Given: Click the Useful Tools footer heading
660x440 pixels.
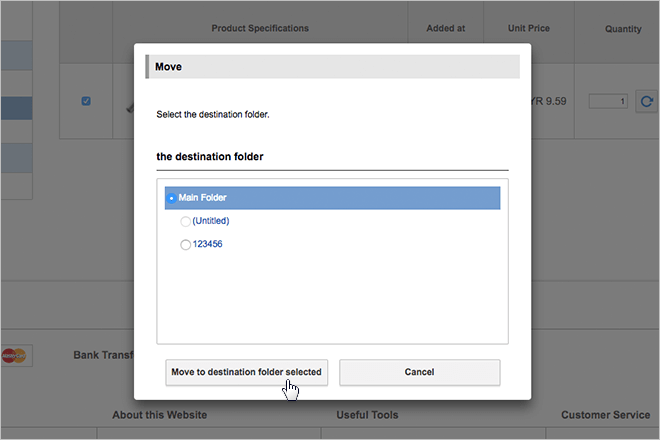Looking at the screenshot, I should point(367,415).
